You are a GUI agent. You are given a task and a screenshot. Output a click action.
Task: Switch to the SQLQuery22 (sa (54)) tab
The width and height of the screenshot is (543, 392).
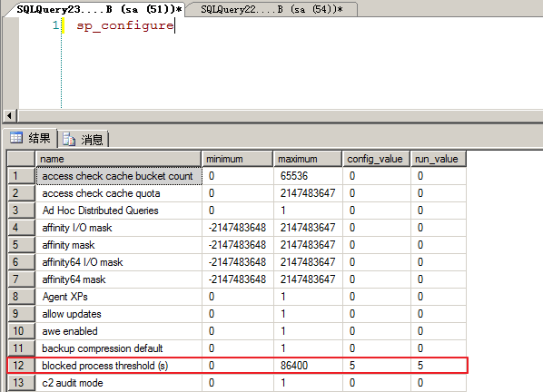pyautogui.click(x=271, y=9)
